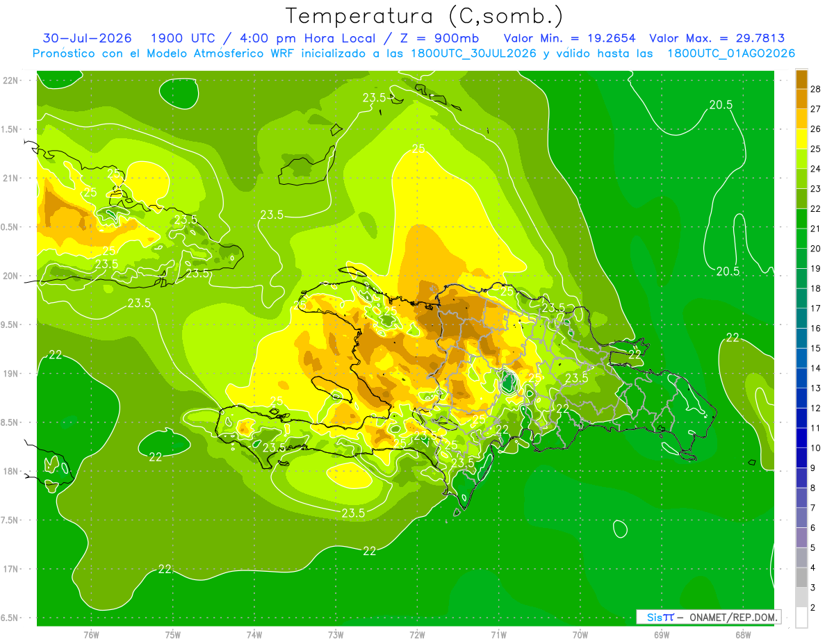Image resolution: width=834 pixels, height=644 pixels.
Task: Click the latitude axis label "21N"
Action: 10,178
